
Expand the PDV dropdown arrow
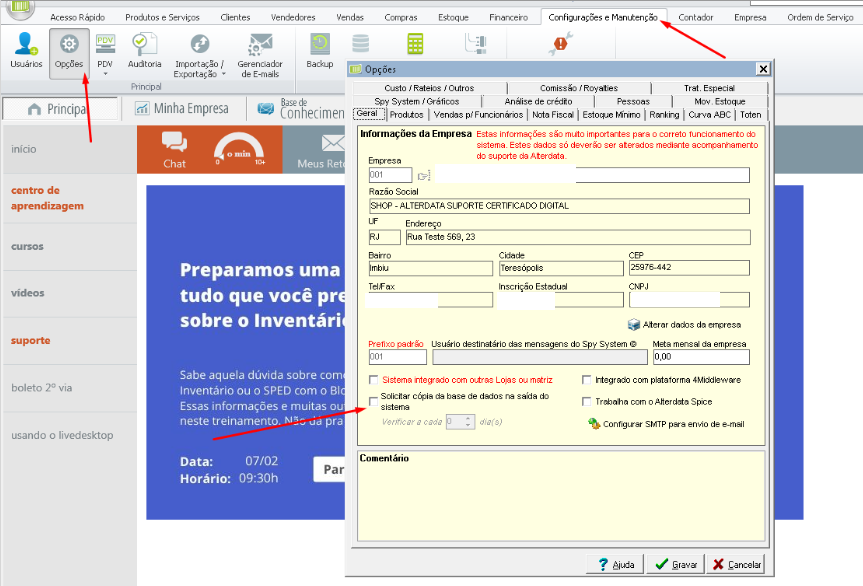(105, 74)
